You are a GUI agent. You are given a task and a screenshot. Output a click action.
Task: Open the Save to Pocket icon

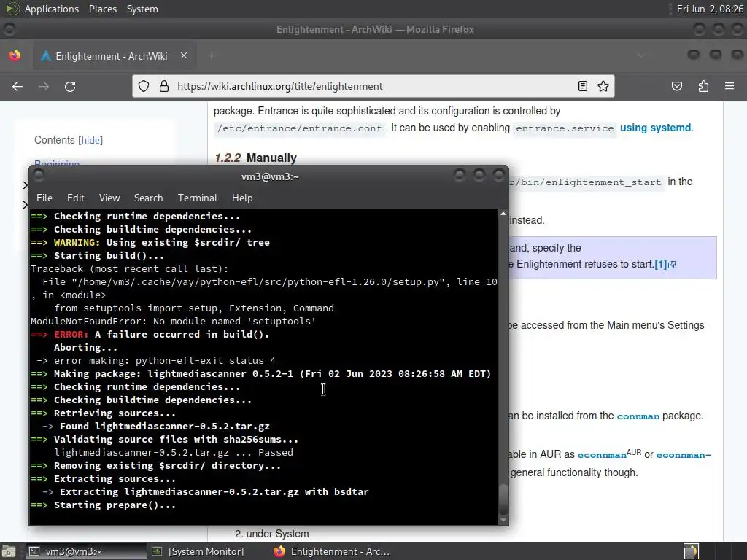(676, 86)
